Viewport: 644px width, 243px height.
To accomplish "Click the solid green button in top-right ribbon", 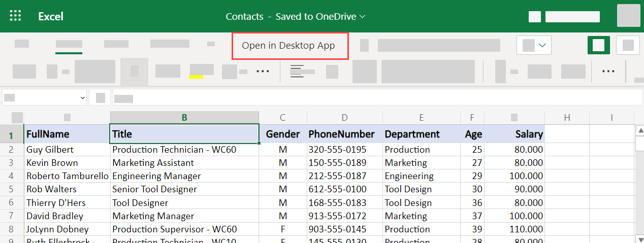I will [598, 45].
